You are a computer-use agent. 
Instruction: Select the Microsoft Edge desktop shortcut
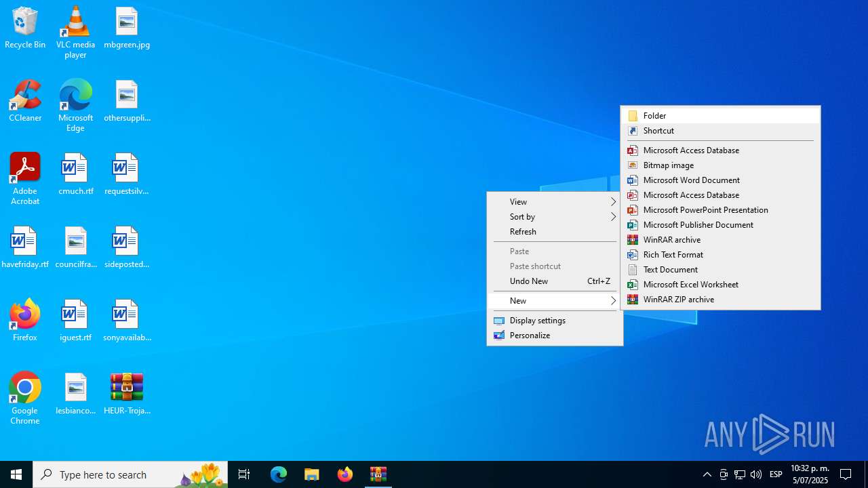pos(75,106)
